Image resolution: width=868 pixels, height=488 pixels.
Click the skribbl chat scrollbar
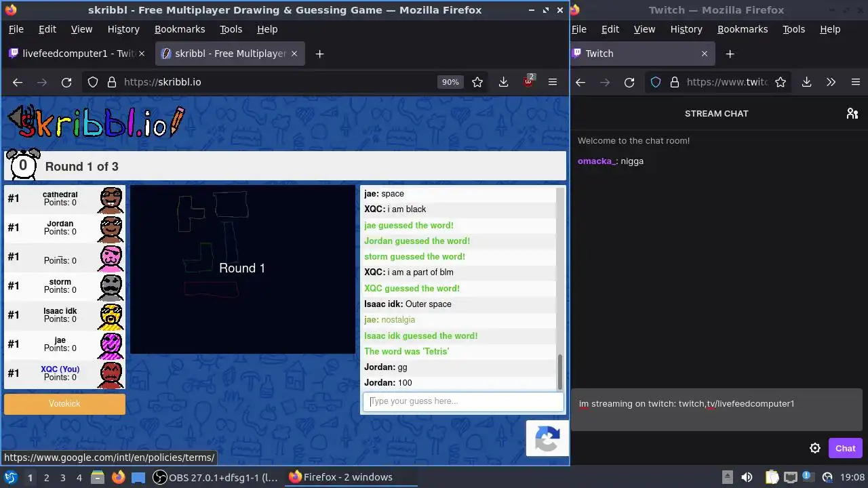560,371
